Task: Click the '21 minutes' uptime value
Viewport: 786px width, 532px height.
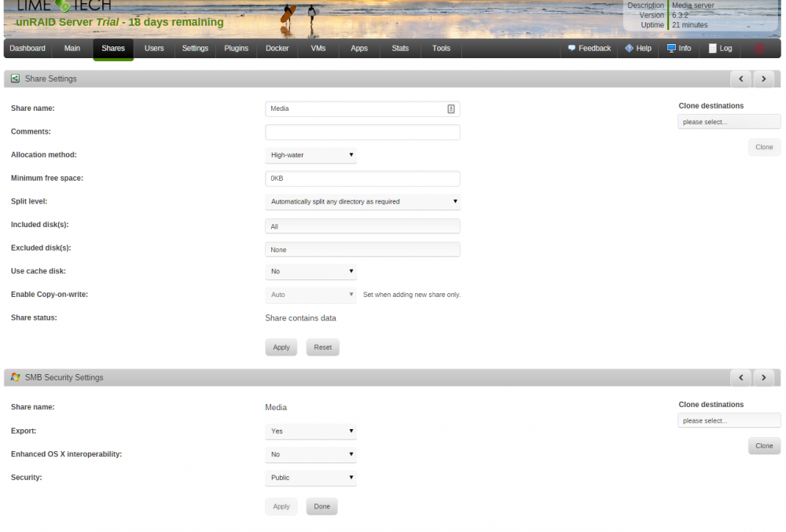Action: tap(690, 25)
